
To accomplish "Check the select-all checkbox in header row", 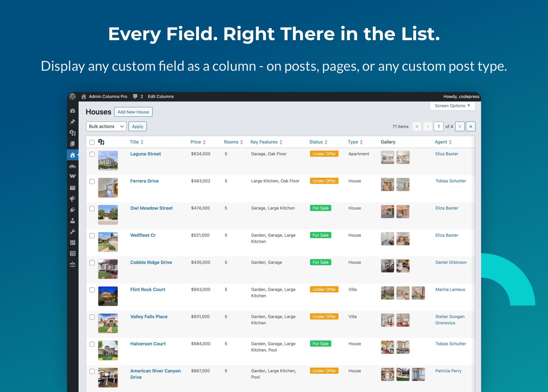I will point(92,142).
